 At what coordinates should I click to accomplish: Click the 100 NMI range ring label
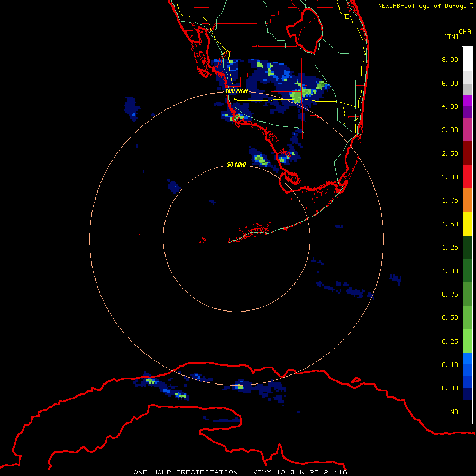(x=236, y=91)
